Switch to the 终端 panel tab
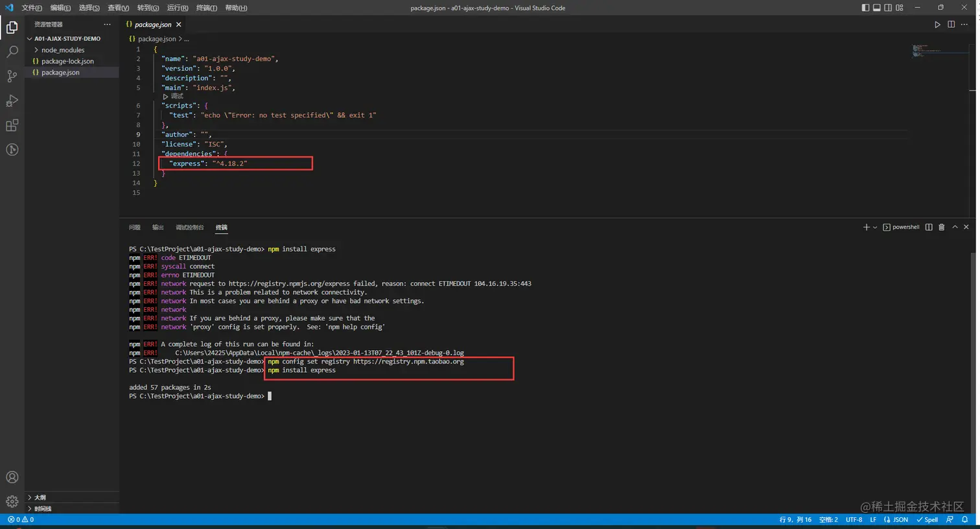The width and height of the screenshot is (980, 529). [x=222, y=228]
